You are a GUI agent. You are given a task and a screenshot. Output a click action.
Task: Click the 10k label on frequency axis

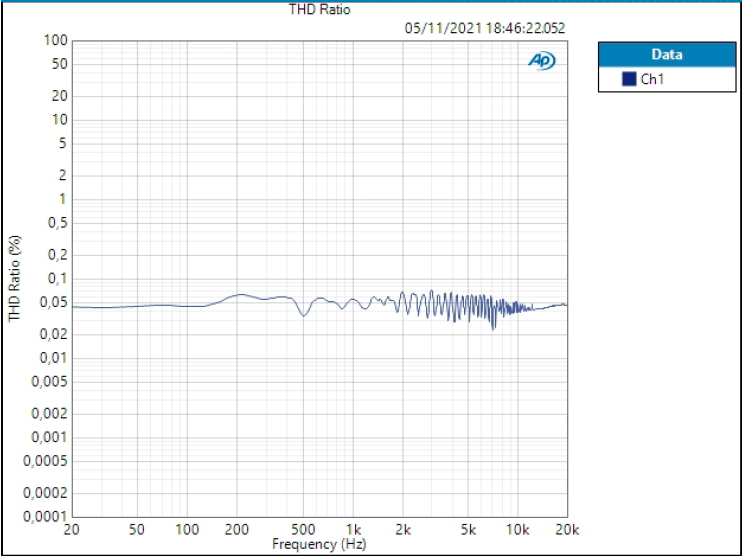point(517,529)
